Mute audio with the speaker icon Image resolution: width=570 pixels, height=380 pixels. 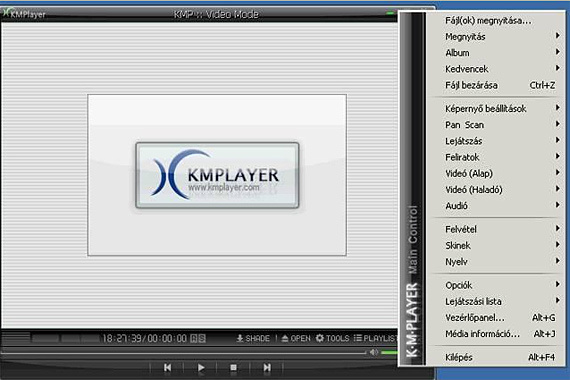[x=374, y=352]
